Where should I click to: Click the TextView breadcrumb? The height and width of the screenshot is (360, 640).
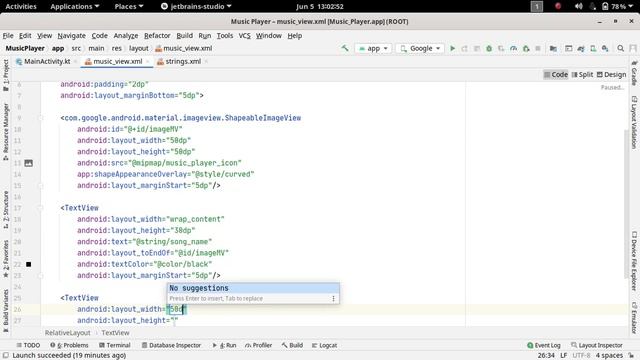coord(116,333)
